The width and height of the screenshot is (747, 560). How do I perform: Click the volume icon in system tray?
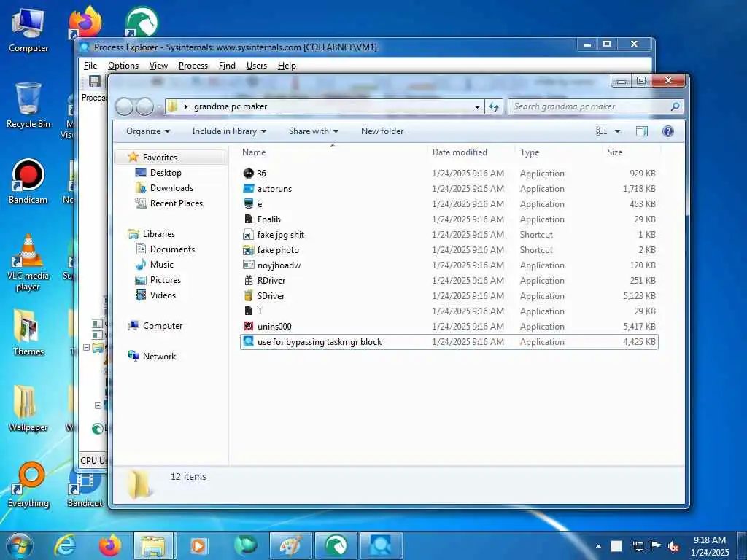tap(673, 547)
